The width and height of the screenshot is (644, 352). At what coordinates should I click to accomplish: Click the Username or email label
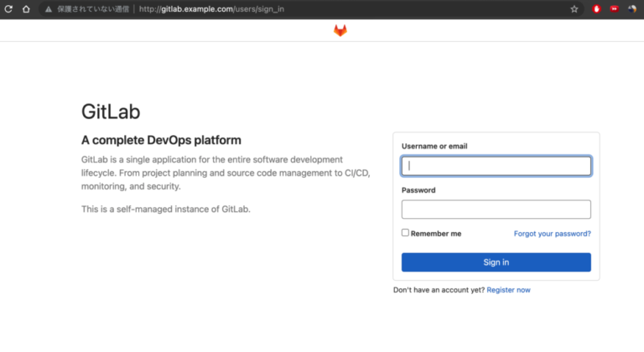pyautogui.click(x=434, y=146)
